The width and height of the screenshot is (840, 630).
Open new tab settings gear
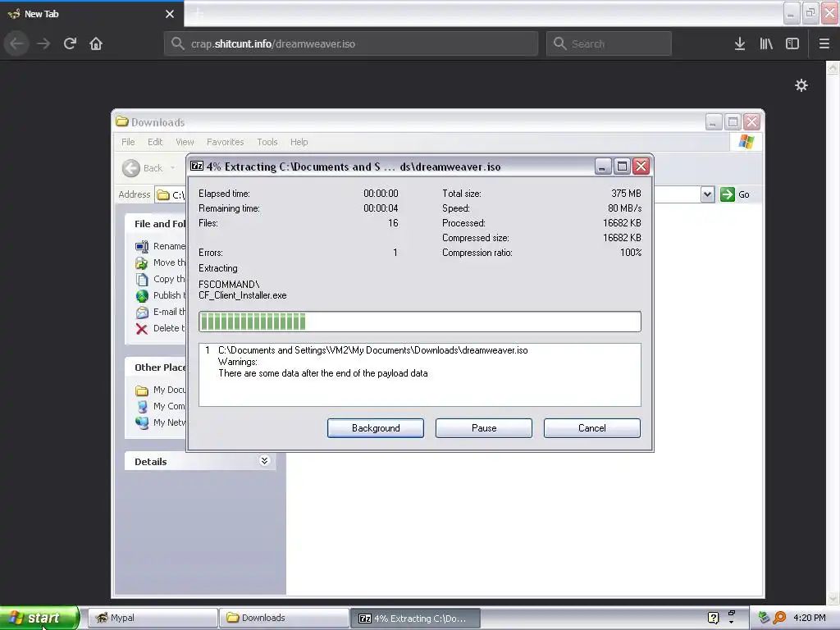[801, 85]
